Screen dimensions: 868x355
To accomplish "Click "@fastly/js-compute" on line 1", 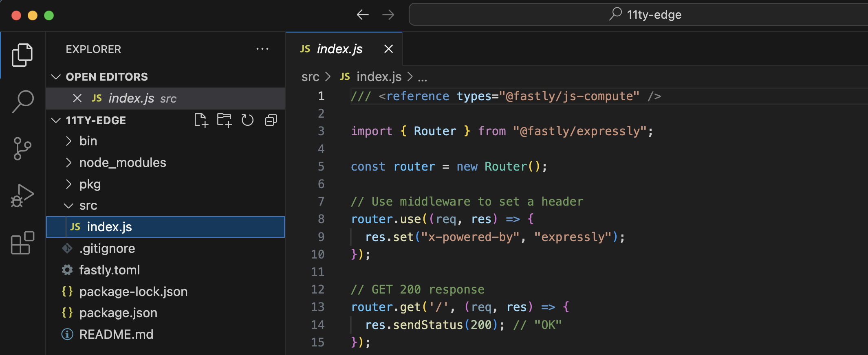I will (569, 96).
